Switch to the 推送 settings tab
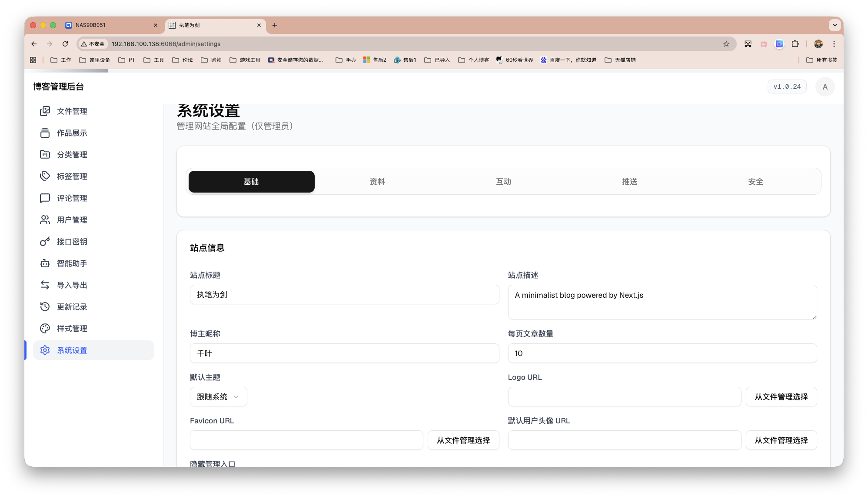Viewport: 868px width, 499px height. tap(629, 181)
